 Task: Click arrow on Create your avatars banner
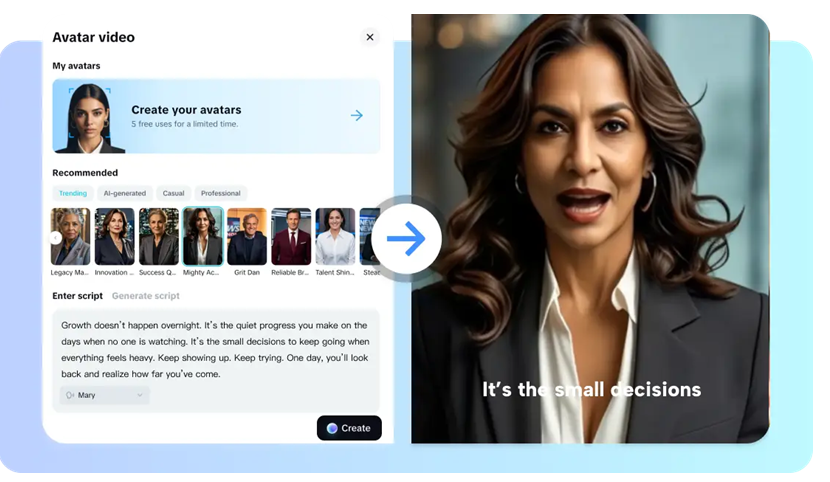coord(357,115)
